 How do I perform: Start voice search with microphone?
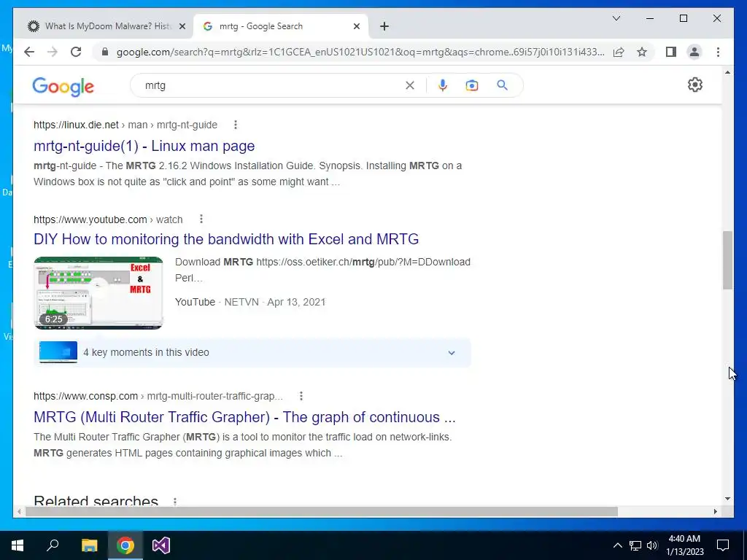coord(443,85)
